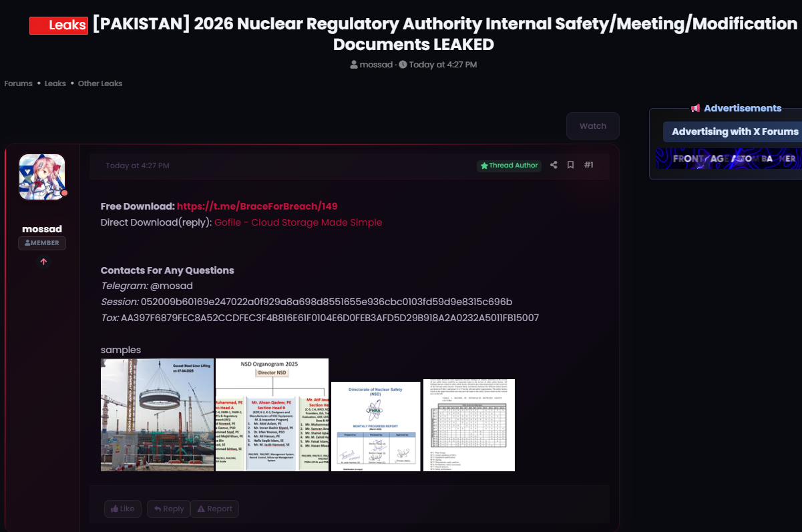The height and width of the screenshot is (532, 802).
Task: Click the Thread Author badge
Action: click(510, 166)
